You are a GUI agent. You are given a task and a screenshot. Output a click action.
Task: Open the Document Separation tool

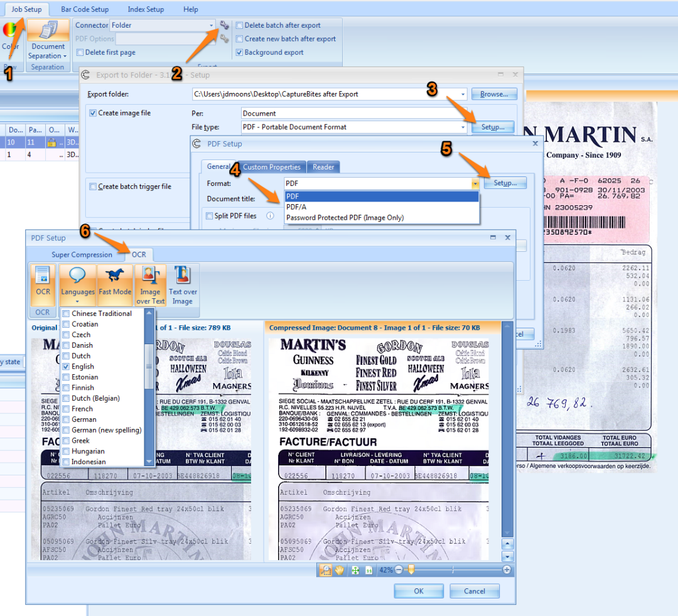tap(48, 40)
